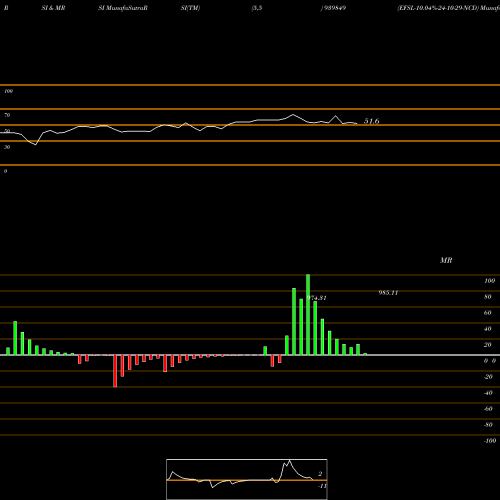The height and width of the screenshot is (500, 500).
Task: Click the "EFSL-10.04%-24-10-29-NCD" title text
Action: (438, 8)
